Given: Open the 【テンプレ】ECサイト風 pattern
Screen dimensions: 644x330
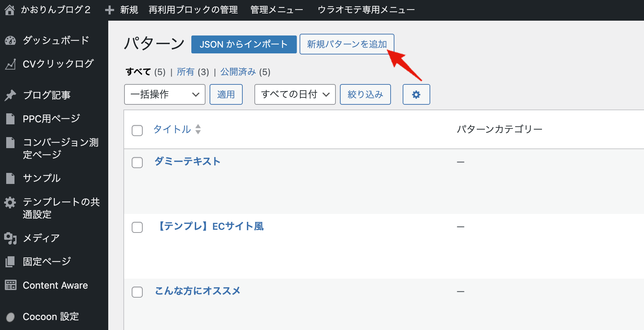Looking at the screenshot, I should (x=210, y=226).
